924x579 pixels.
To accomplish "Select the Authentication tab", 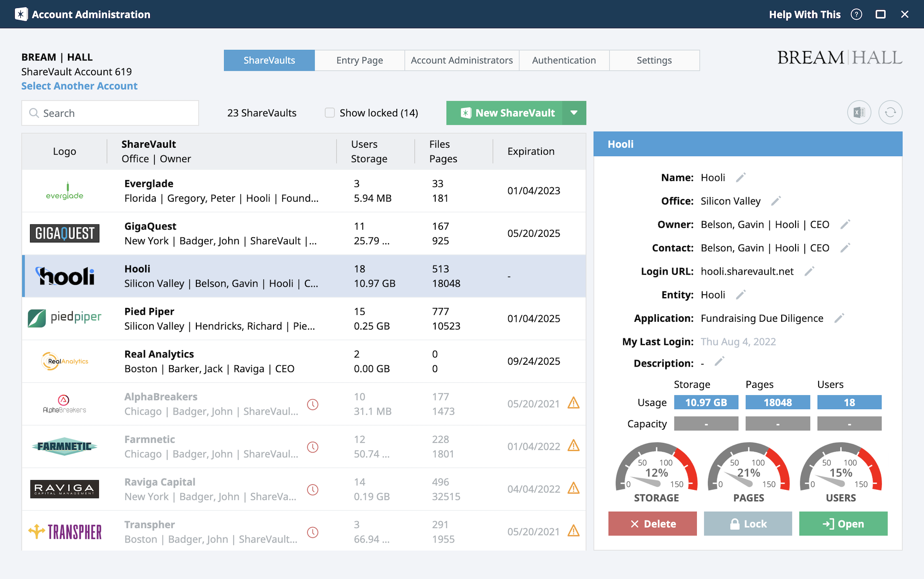I will [x=563, y=60].
